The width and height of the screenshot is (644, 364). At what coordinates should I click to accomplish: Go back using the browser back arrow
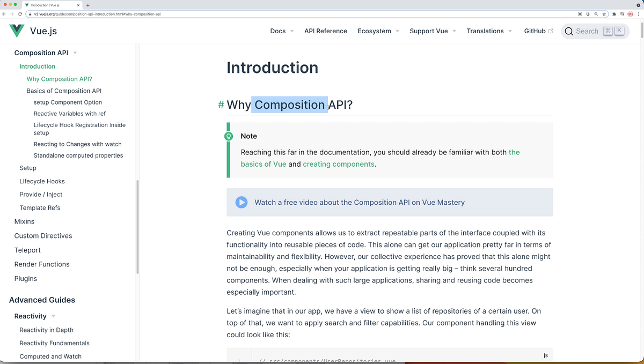click(x=5, y=14)
